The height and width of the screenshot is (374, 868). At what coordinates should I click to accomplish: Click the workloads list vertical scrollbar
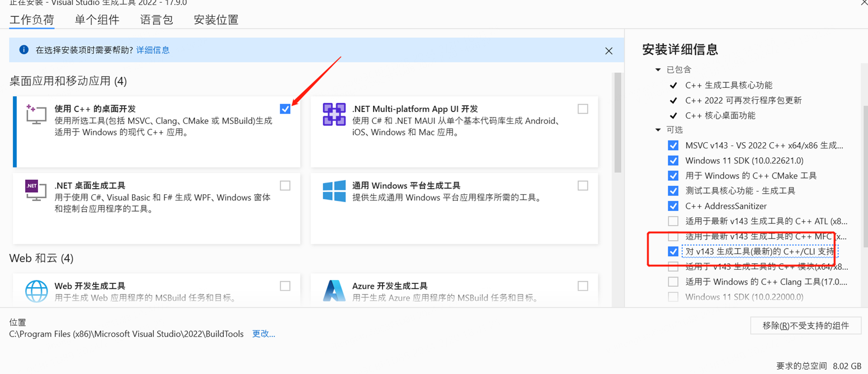pyautogui.click(x=618, y=123)
